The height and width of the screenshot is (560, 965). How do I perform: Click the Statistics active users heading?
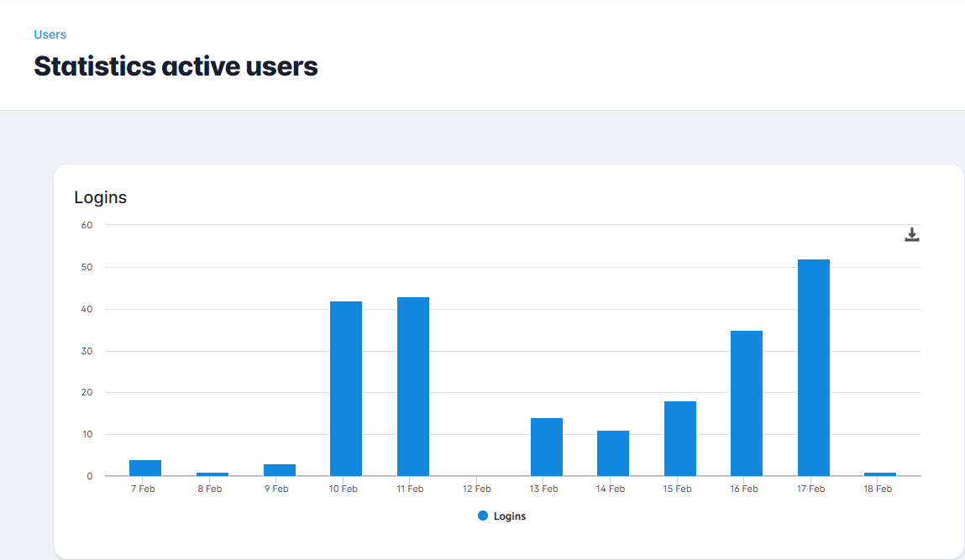click(176, 66)
